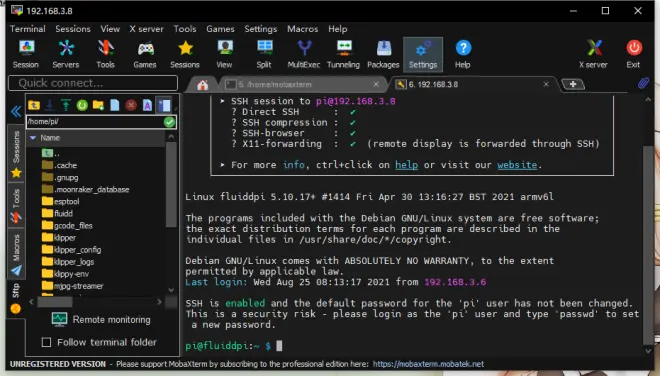The width and height of the screenshot is (660, 376).
Task: Open the Macros menu
Action: point(302,29)
